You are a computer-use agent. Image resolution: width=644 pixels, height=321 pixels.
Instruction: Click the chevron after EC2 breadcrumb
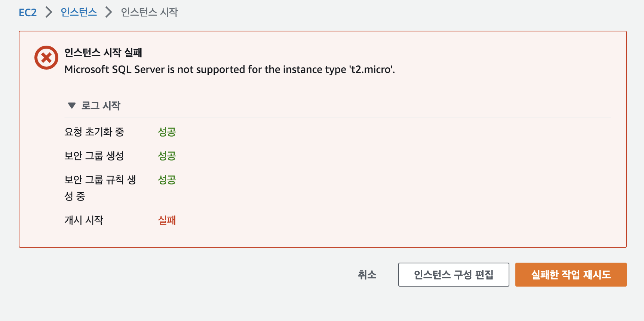[49, 12]
